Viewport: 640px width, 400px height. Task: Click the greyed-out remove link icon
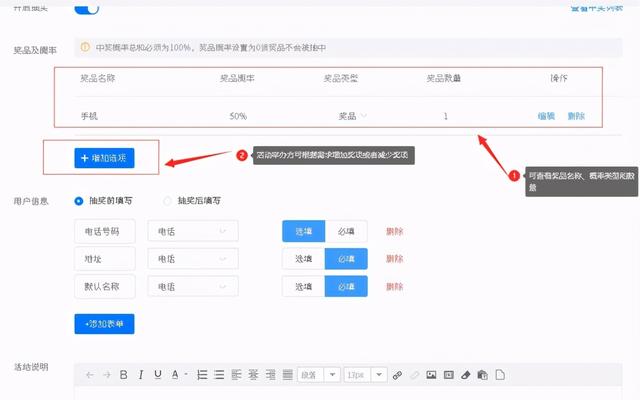[414, 375]
